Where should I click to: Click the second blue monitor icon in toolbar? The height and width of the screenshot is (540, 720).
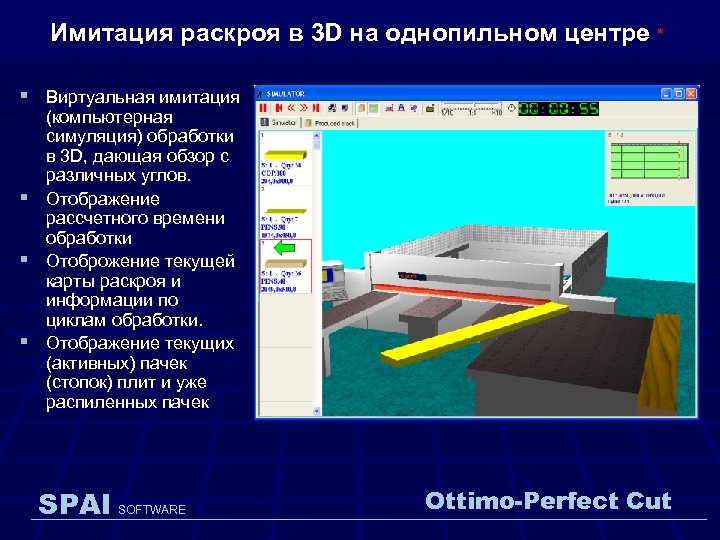(x=345, y=108)
